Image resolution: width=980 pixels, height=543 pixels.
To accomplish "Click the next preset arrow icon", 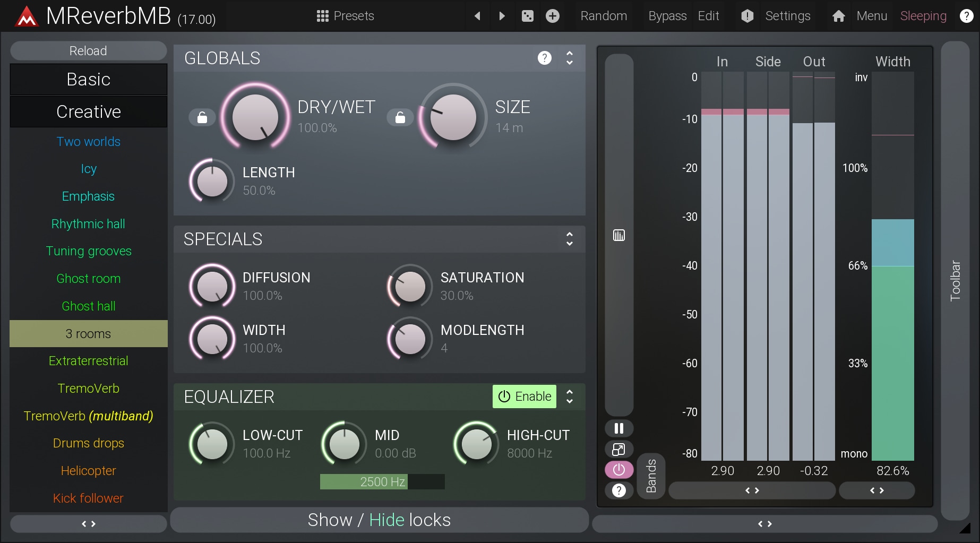I will pyautogui.click(x=502, y=16).
